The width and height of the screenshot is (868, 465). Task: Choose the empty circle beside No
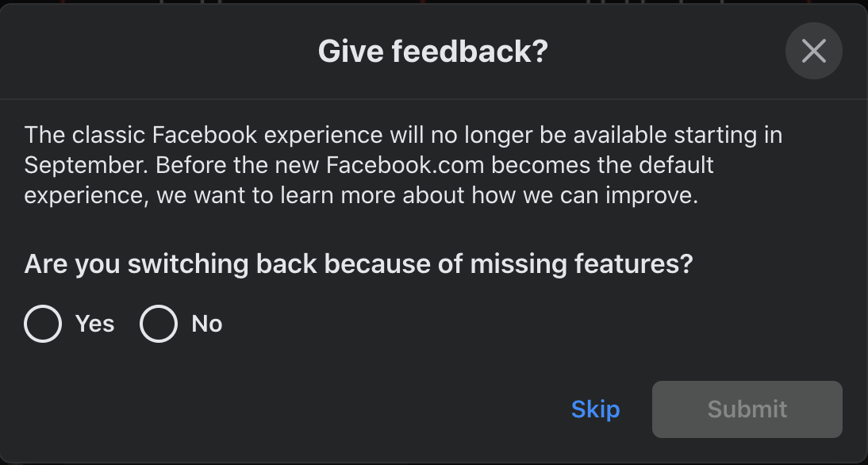tap(159, 324)
